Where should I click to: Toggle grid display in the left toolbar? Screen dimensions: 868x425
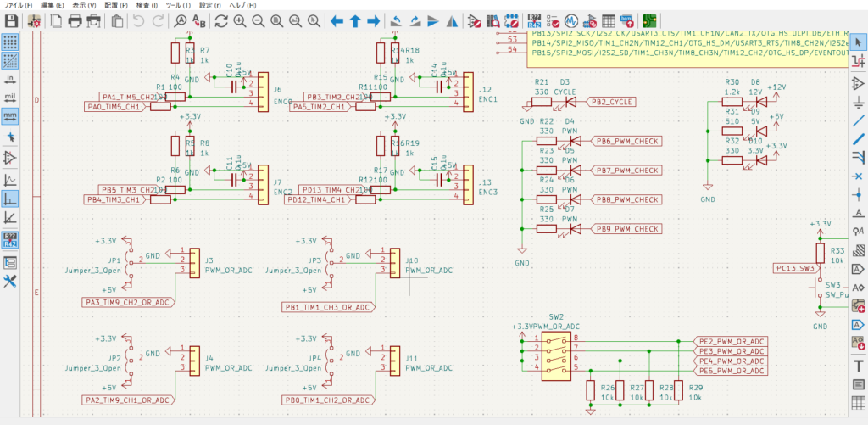tap(11, 42)
